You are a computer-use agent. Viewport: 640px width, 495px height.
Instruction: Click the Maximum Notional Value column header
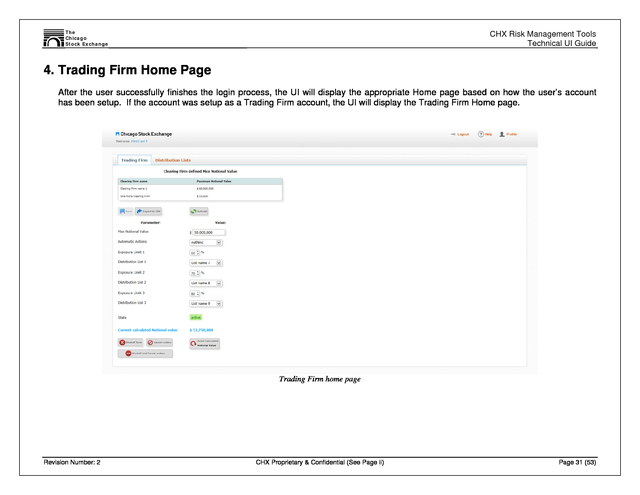pos(214,181)
